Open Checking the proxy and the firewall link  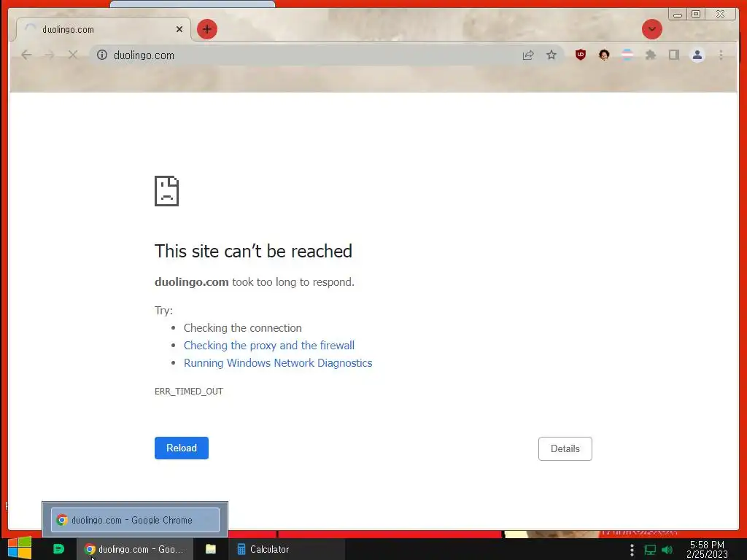269,345
